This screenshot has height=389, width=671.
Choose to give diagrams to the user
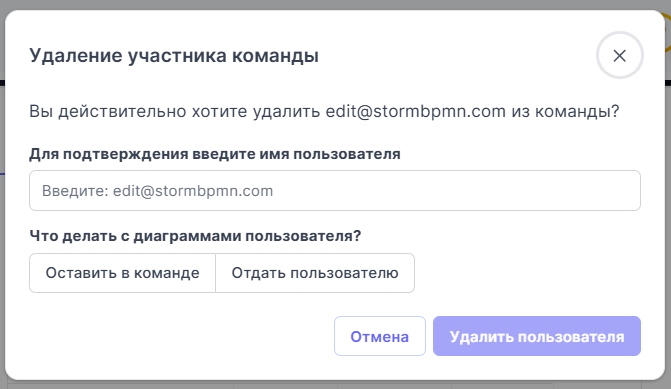coord(315,273)
